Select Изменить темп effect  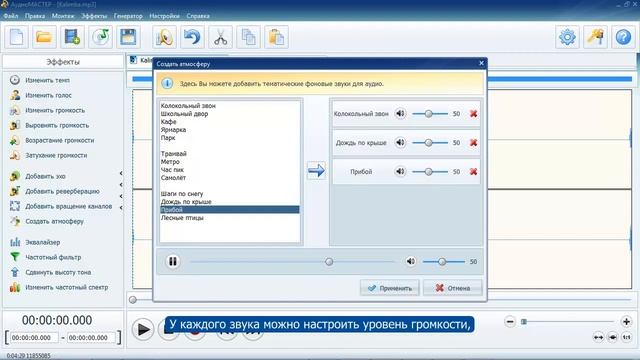click(x=47, y=80)
